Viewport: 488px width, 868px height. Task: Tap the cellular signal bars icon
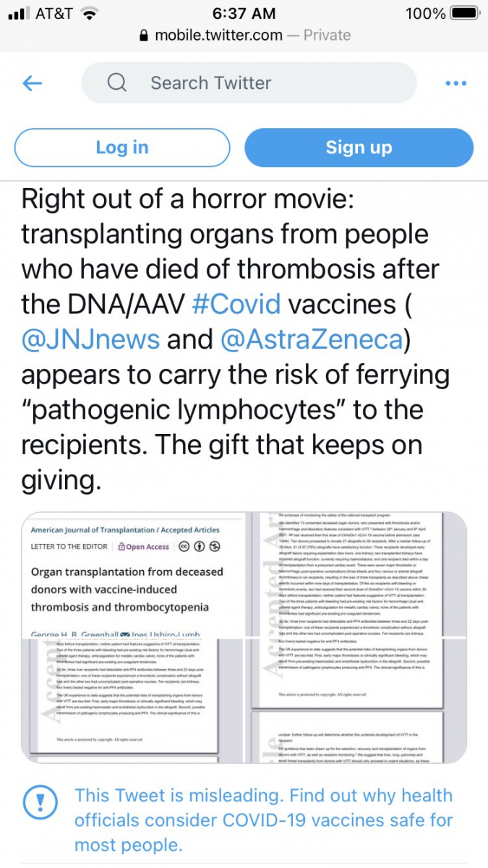[17, 14]
